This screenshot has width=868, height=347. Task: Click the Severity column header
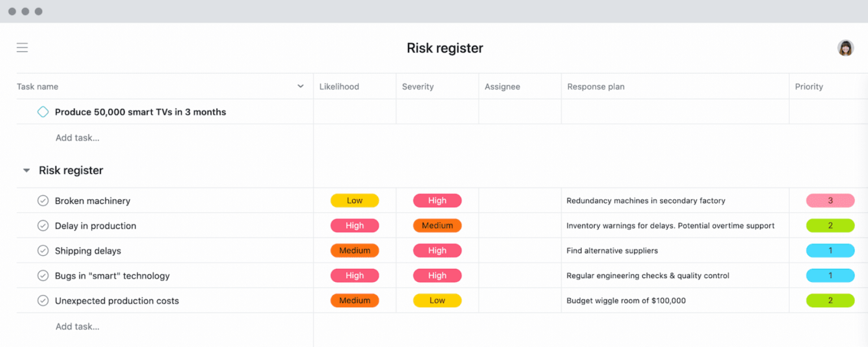click(x=418, y=86)
